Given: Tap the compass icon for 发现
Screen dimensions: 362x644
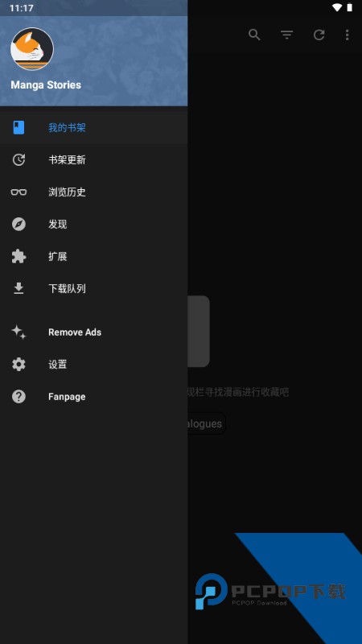Looking at the screenshot, I should 19,225.
